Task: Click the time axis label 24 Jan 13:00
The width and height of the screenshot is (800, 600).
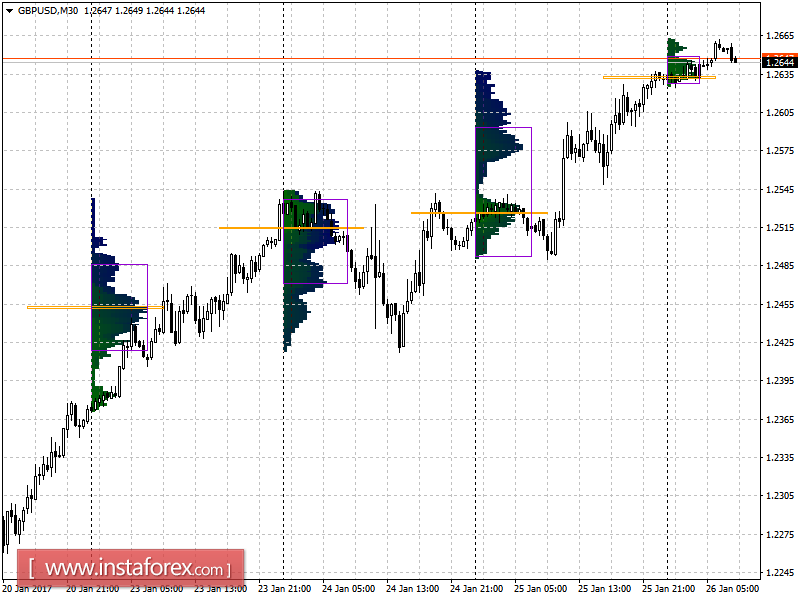Action: pos(410,590)
